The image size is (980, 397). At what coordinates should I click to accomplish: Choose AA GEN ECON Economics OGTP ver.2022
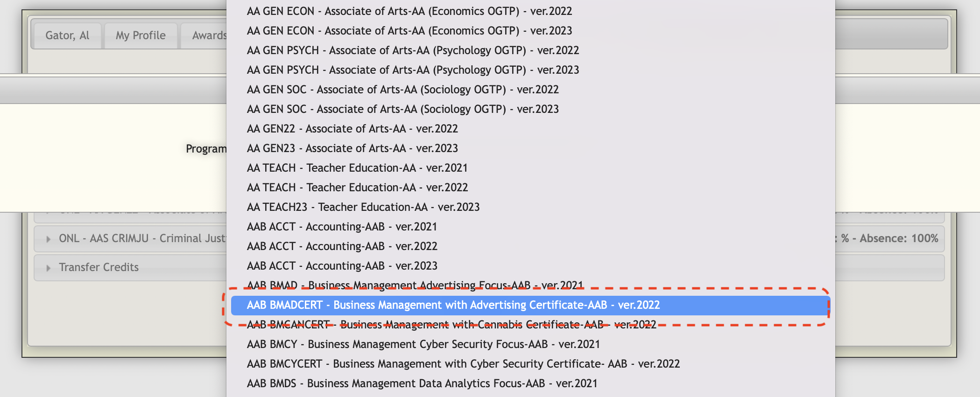(409, 11)
